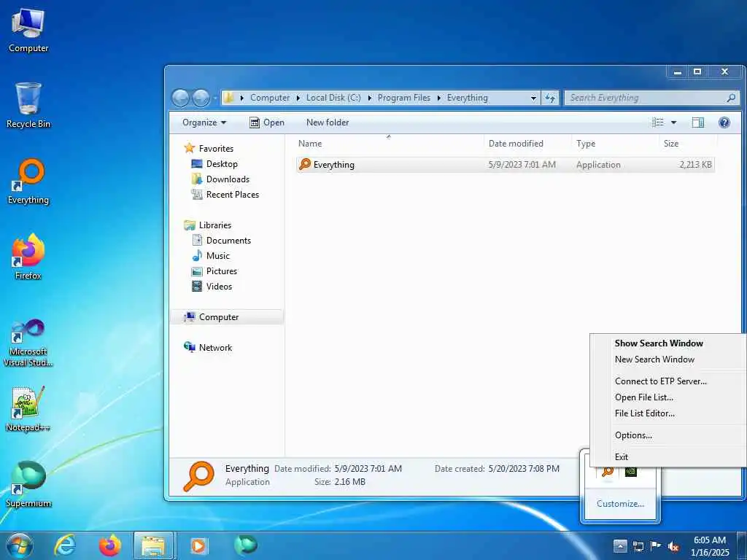Show hidden tray icons arrow
Screen dimensions: 747x560
click(620, 546)
